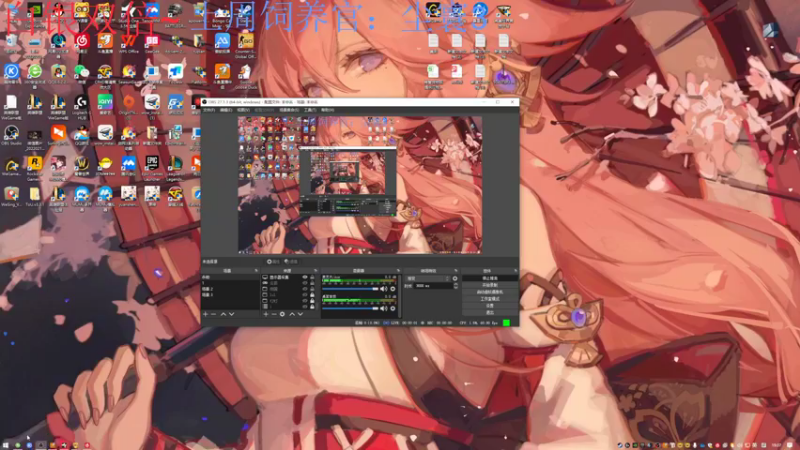Select the NetEase Cloud Music desktop icon

[82, 43]
